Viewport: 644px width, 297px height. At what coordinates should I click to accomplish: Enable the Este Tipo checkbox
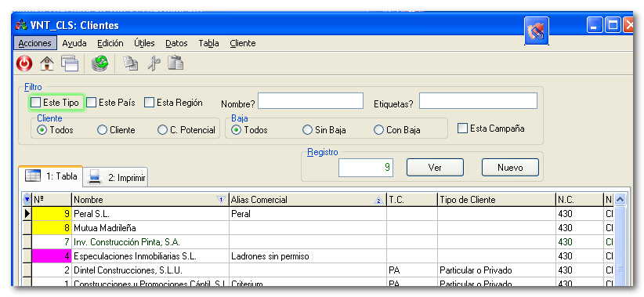[x=36, y=103]
